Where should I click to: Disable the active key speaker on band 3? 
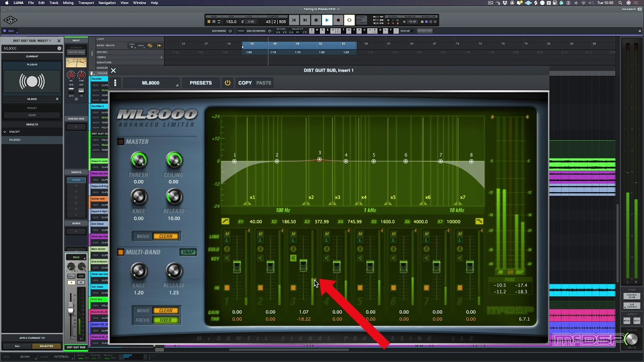click(293, 258)
